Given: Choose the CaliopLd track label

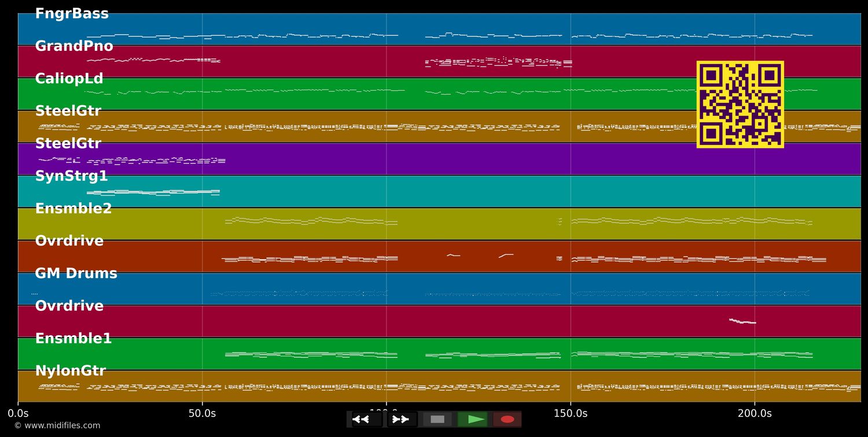Looking at the screenshot, I should point(69,79).
